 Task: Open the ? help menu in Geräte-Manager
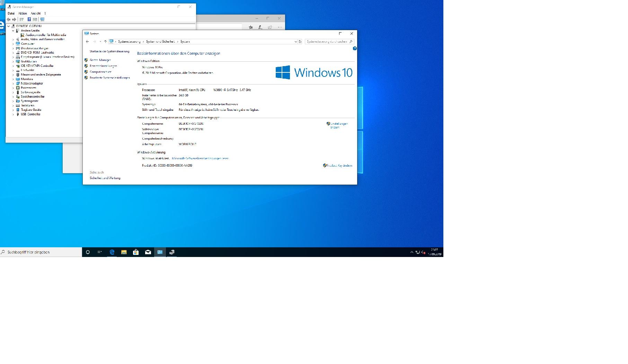(x=45, y=14)
